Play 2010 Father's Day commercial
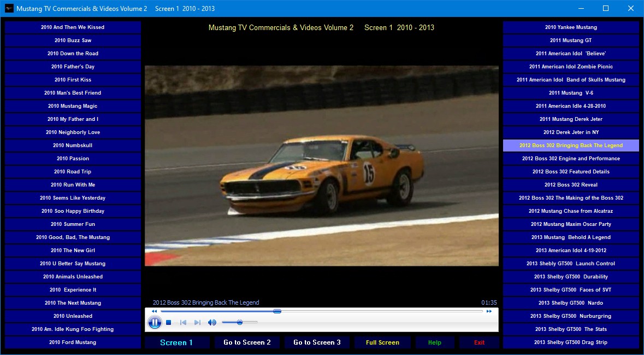The width and height of the screenshot is (644, 355). pyautogui.click(x=73, y=67)
